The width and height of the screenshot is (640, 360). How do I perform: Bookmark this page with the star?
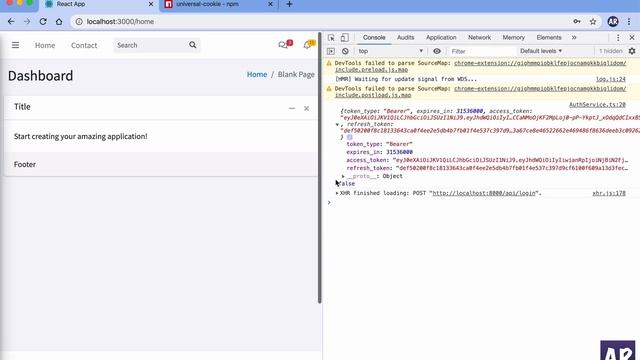(x=593, y=22)
